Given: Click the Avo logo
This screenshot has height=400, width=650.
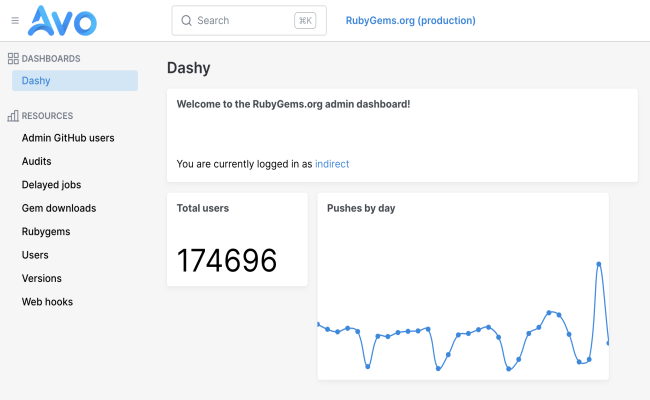Looking at the screenshot, I should point(62,20).
